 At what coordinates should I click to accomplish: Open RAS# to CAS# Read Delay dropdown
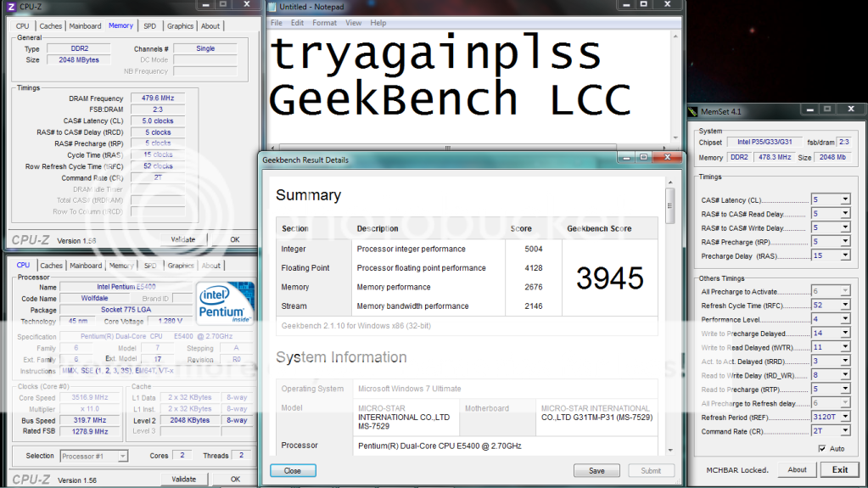pyautogui.click(x=845, y=213)
